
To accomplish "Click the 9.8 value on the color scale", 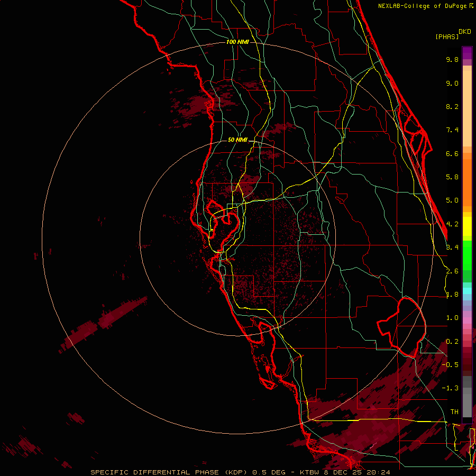I will (452, 59).
